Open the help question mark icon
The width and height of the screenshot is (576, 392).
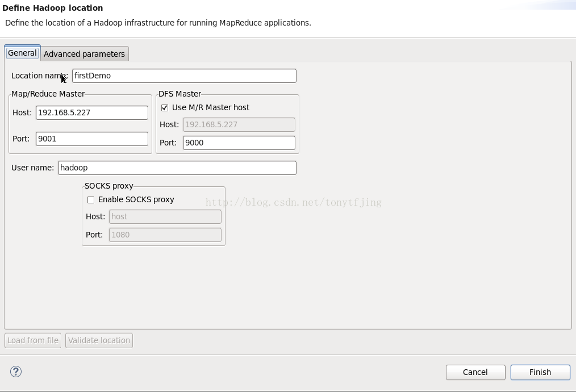pos(16,372)
